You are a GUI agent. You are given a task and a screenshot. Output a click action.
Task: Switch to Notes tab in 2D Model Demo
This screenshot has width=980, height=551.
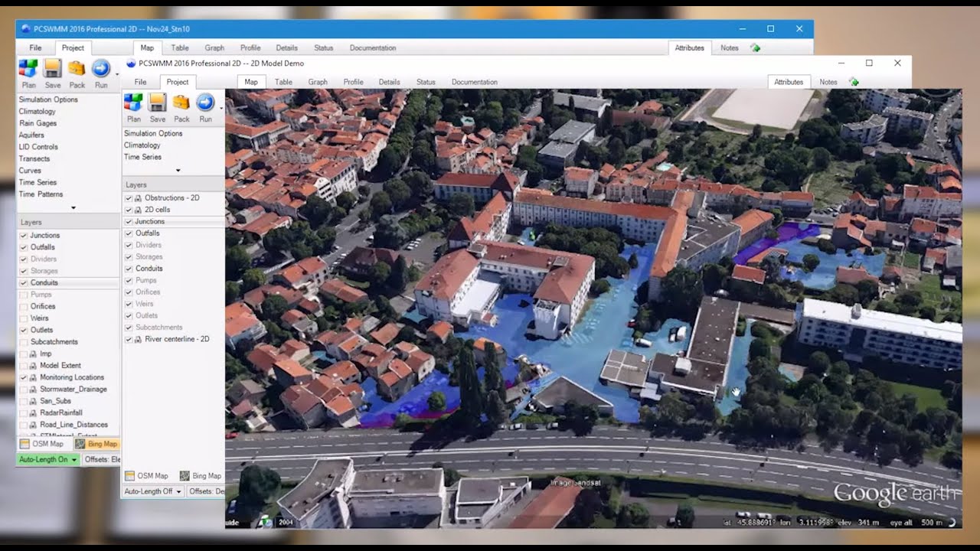(x=828, y=82)
